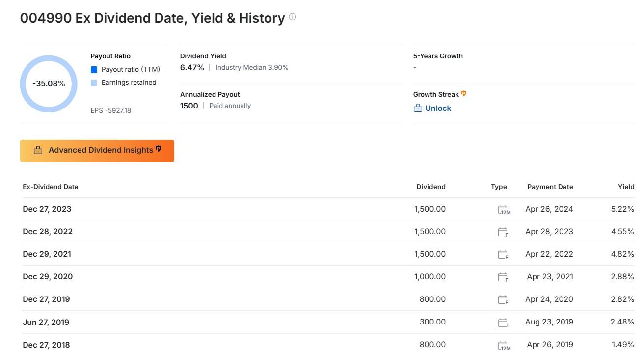
Task: Click the Yield column header
Action: pyautogui.click(x=626, y=187)
